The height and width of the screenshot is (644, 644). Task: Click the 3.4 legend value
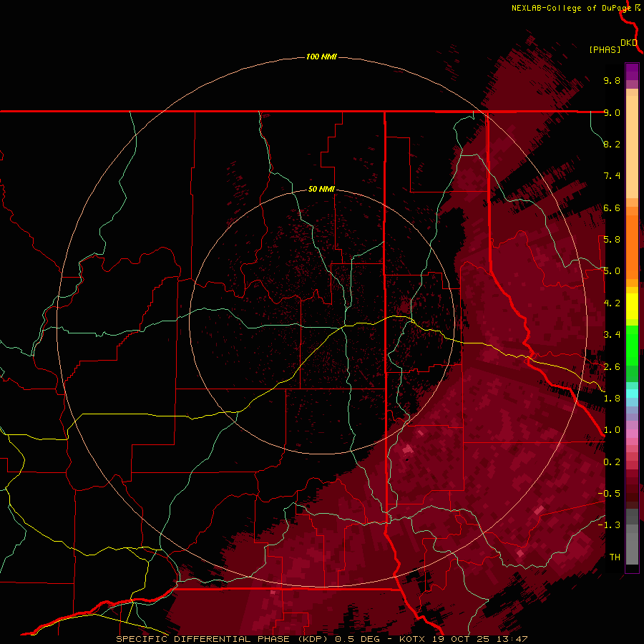(612, 335)
